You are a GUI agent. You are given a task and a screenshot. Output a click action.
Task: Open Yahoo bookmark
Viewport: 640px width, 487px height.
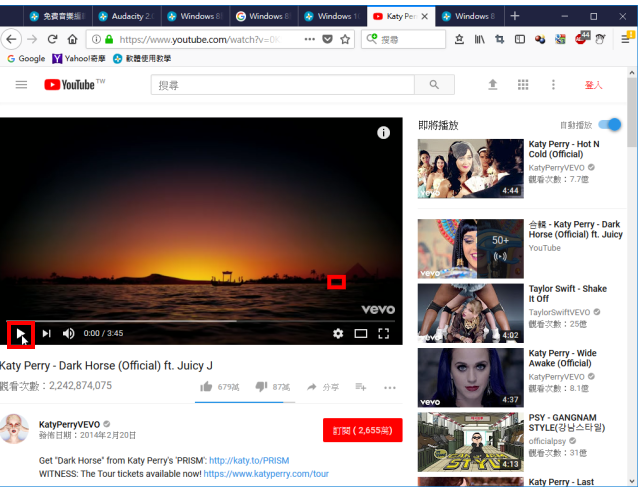tap(79, 58)
